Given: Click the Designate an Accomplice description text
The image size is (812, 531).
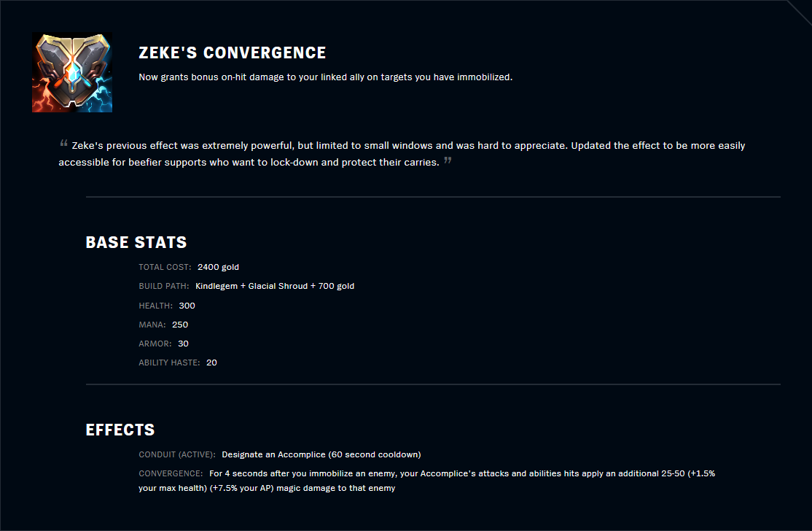Looking at the screenshot, I should click(321, 455).
